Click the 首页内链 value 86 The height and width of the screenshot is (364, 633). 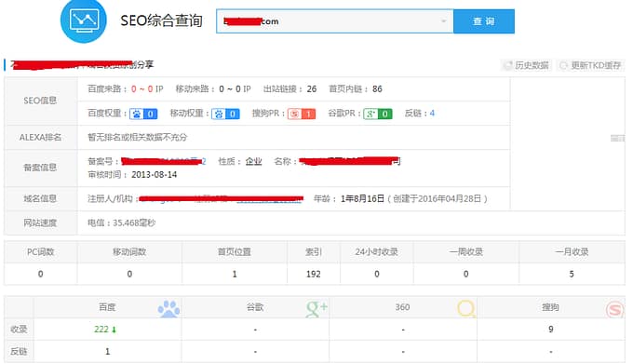pyautogui.click(x=377, y=89)
